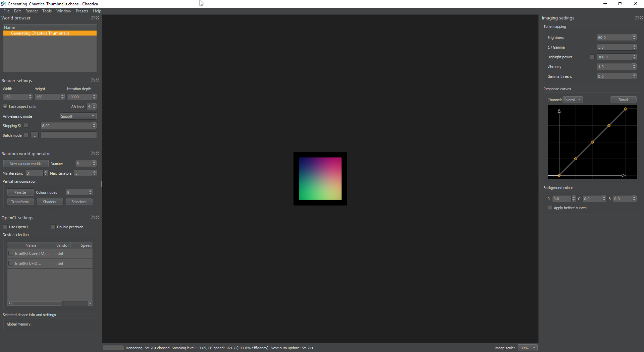Toggle the Lock aspect ratio checkbox
The width and height of the screenshot is (644, 352).
pos(5,107)
